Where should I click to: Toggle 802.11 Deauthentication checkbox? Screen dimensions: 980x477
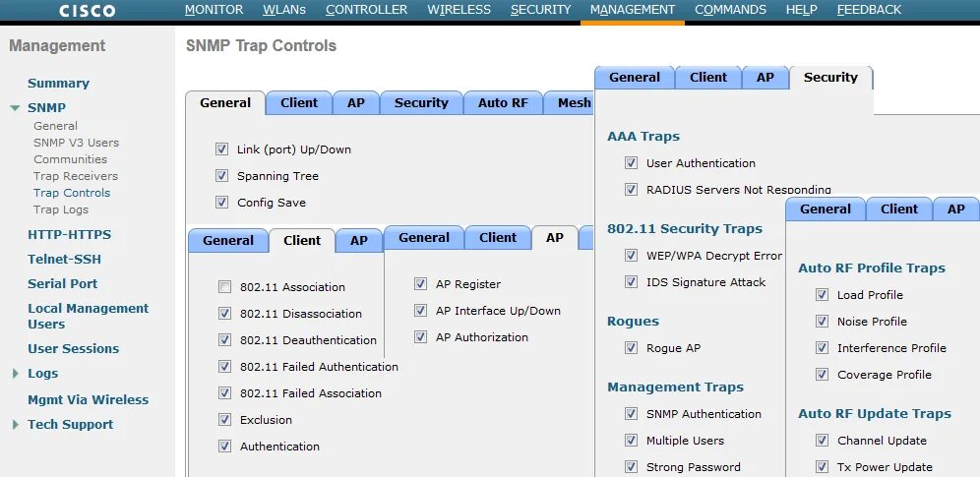click(224, 340)
